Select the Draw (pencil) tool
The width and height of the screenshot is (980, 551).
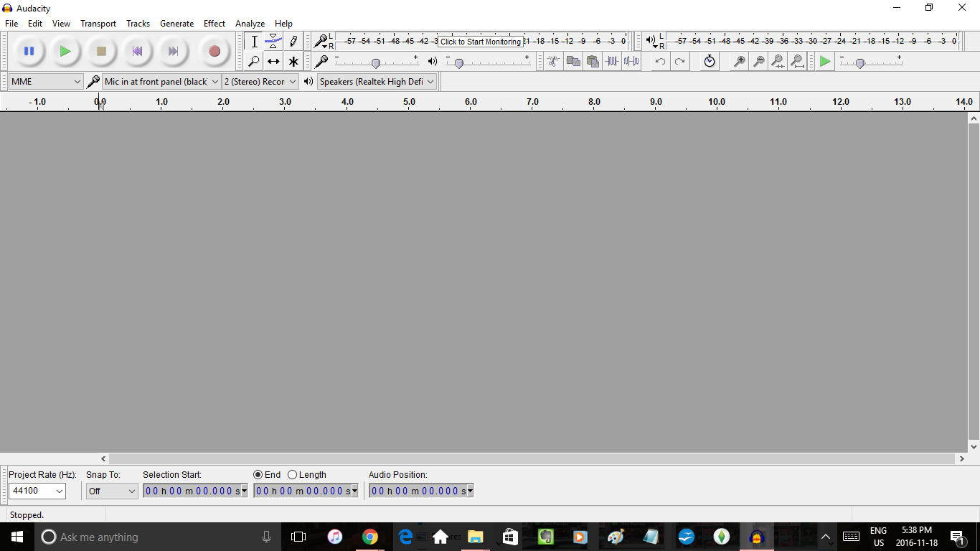tap(293, 42)
